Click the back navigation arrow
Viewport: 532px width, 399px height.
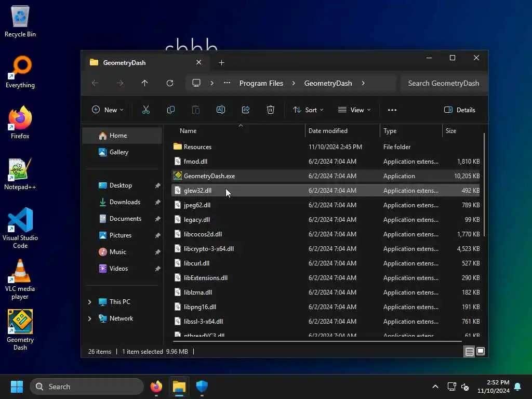(x=95, y=83)
